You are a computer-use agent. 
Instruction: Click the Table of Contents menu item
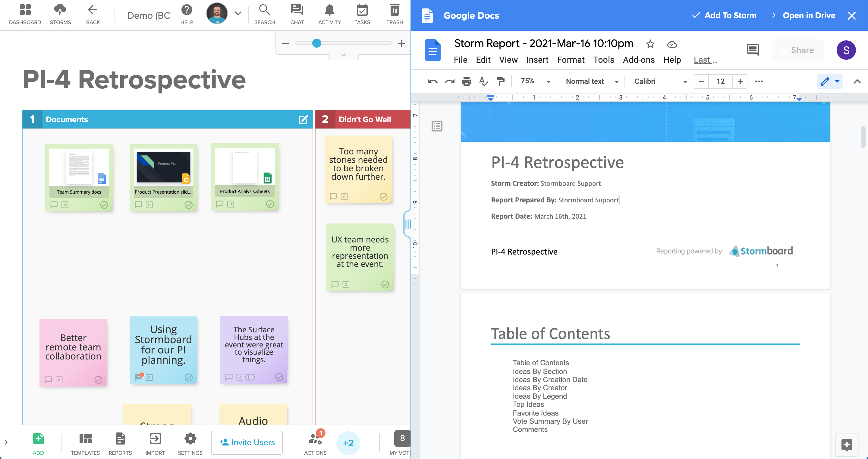pos(540,362)
